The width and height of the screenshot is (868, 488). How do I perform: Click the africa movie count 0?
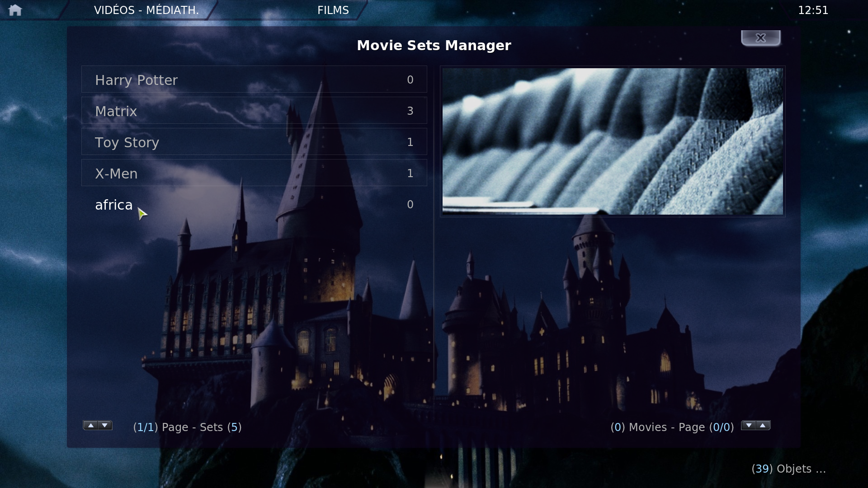pyautogui.click(x=410, y=204)
